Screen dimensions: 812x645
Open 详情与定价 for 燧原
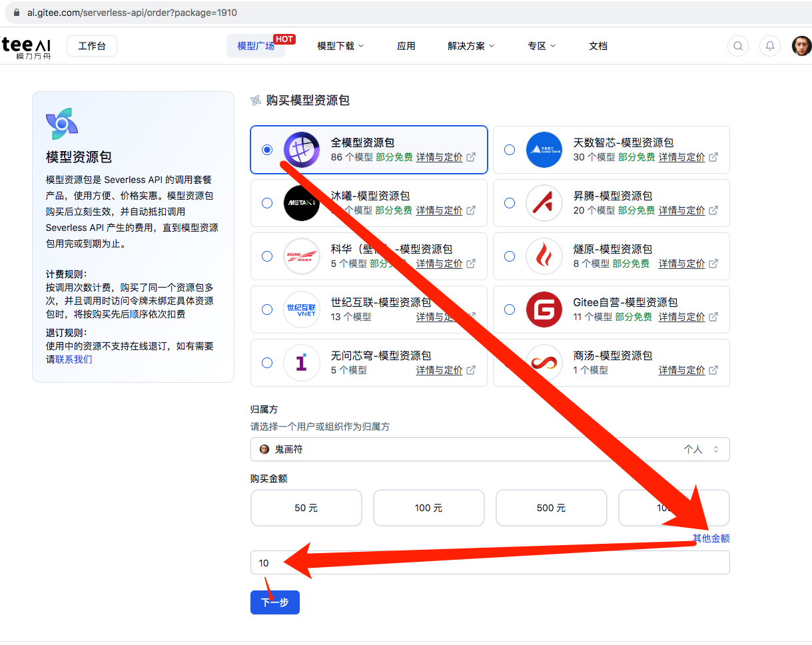(x=681, y=264)
